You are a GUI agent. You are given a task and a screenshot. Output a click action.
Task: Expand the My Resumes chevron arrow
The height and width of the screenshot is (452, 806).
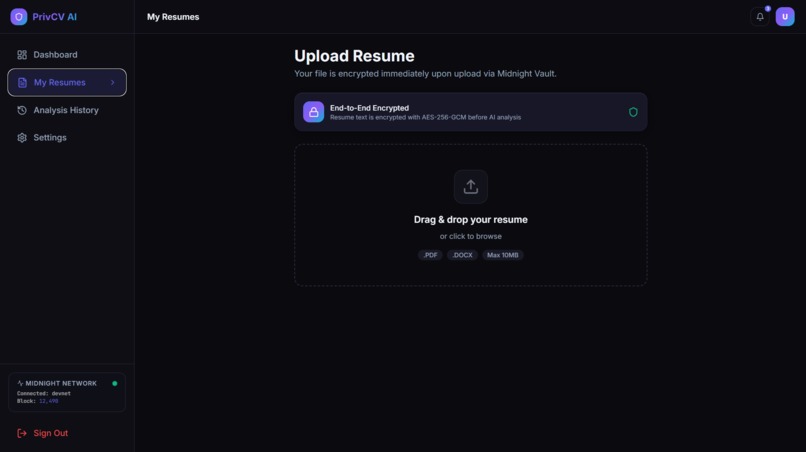[x=113, y=82]
